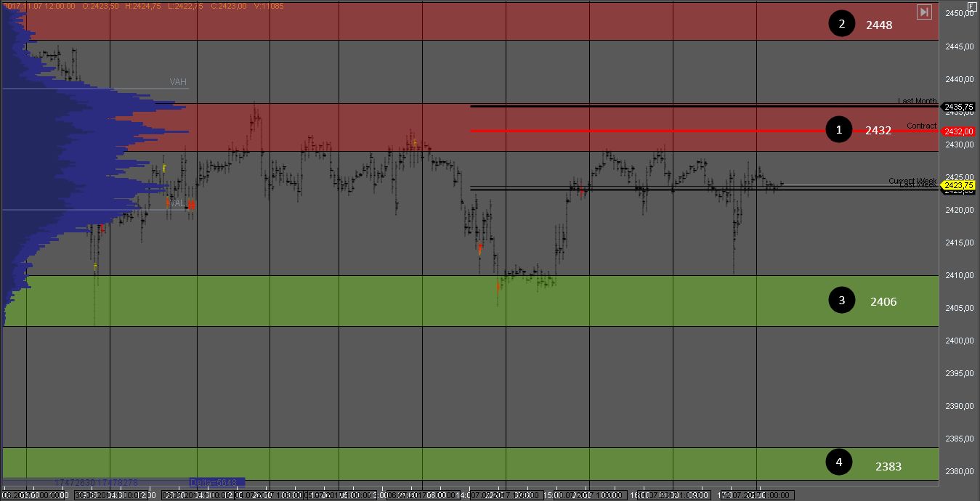Image resolution: width=980 pixels, height=501 pixels.
Task: Click the black circle marker numbered 2
Action: (x=842, y=24)
